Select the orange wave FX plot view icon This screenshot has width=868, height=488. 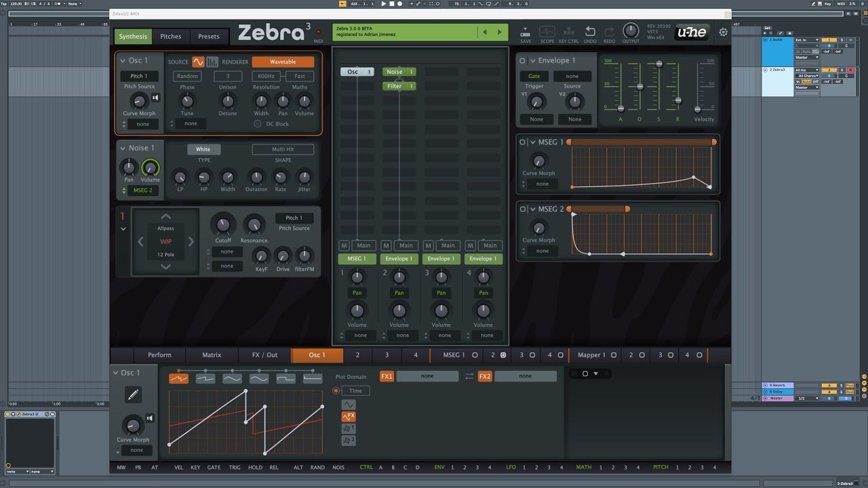pos(349,417)
